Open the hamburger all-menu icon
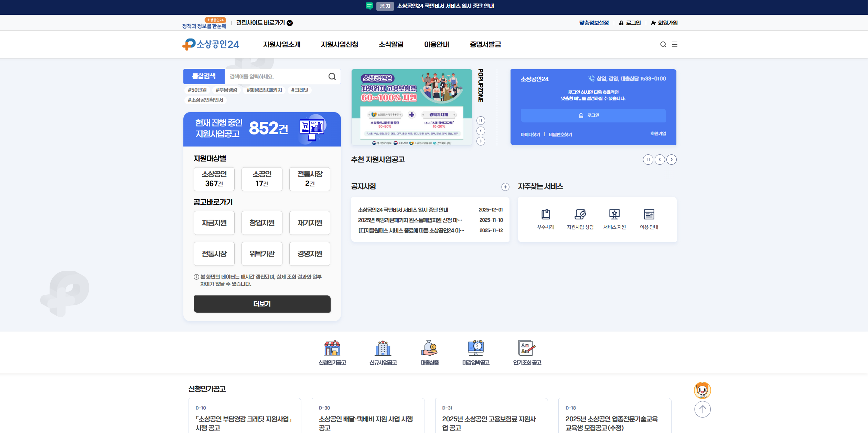This screenshot has width=868, height=433. tap(674, 44)
